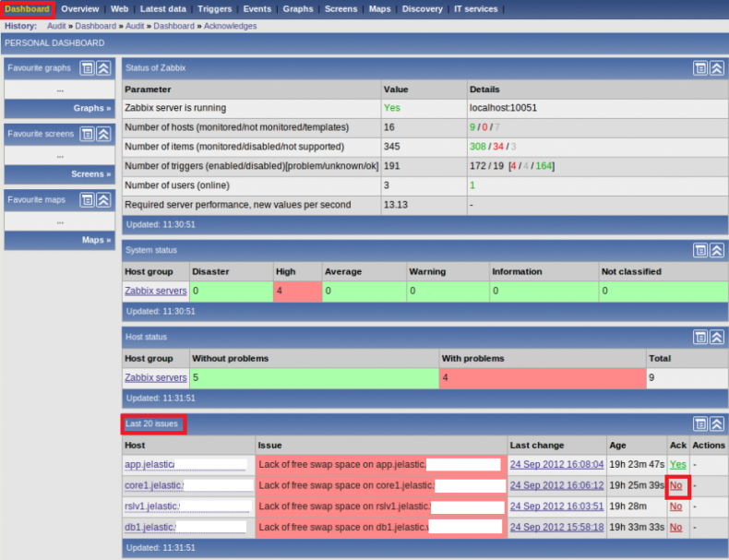
Task: Click the Graphs » link in sidebar
Action: pyautogui.click(x=91, y=108)
